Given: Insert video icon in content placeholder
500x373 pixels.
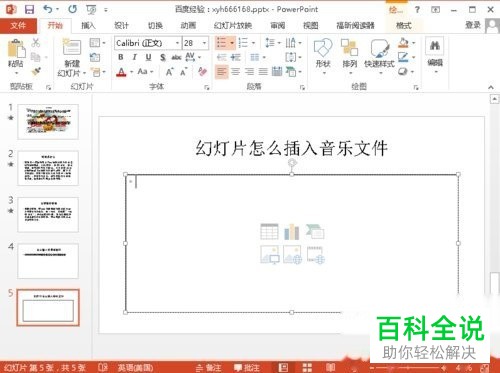Looking at the screenshot, I should [x=315, y=255].
